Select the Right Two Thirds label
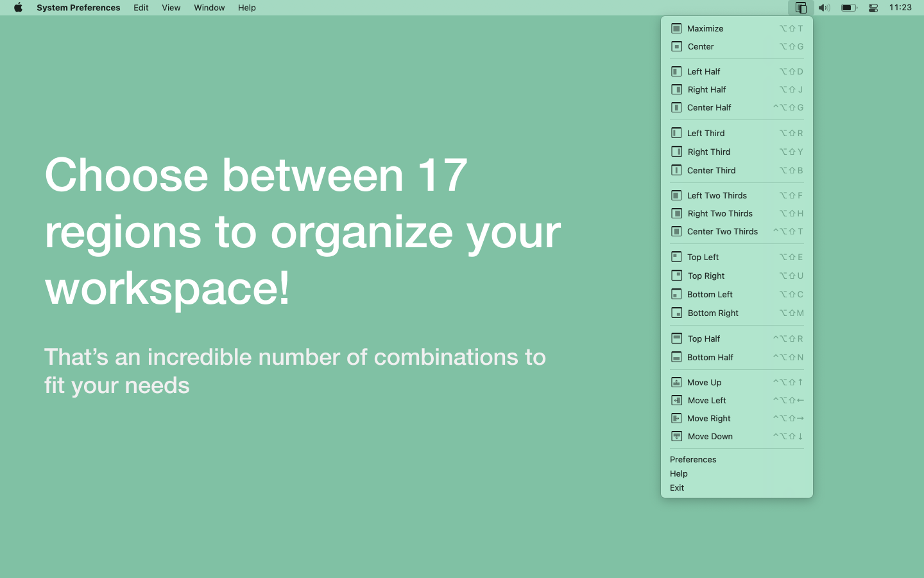The width and height of the screenshot is (924, 578). (720, 213)
